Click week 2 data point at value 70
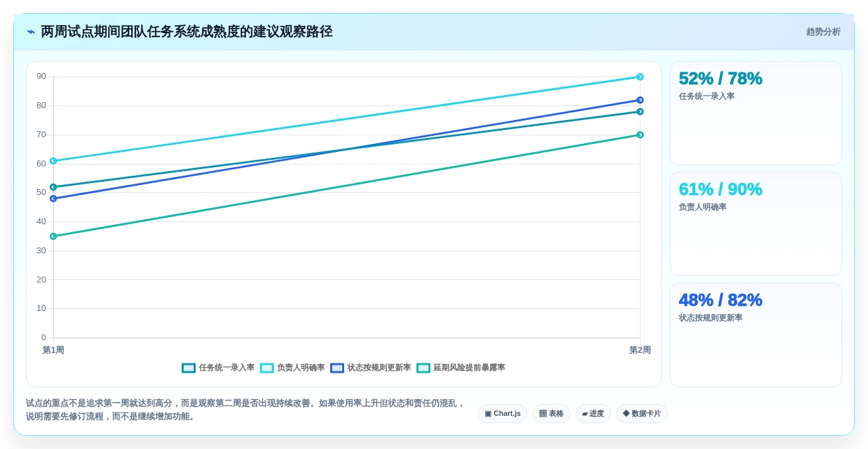 click(x=640, y=135)
